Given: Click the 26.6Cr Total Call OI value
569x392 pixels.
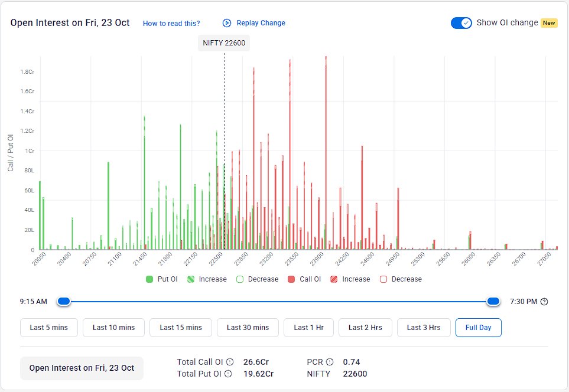Looking at the screenshot, I should (256, 362).
